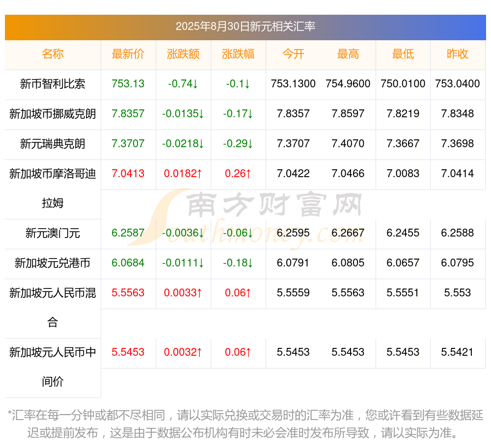Image resolution: width=491 pixels, height=448 pixels.
Task: Select the 新加坡元人民币中间价 row name
Action: coord(53,367)
